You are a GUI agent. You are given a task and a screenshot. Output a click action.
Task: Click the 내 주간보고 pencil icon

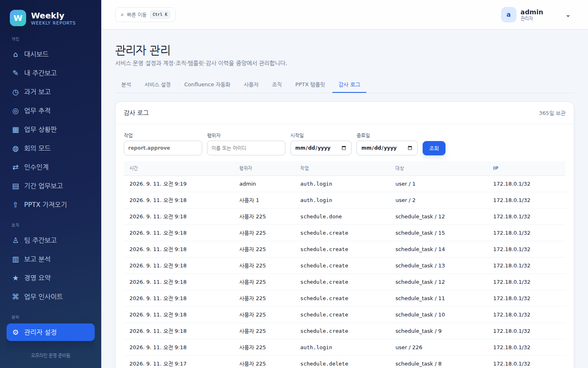16,73
